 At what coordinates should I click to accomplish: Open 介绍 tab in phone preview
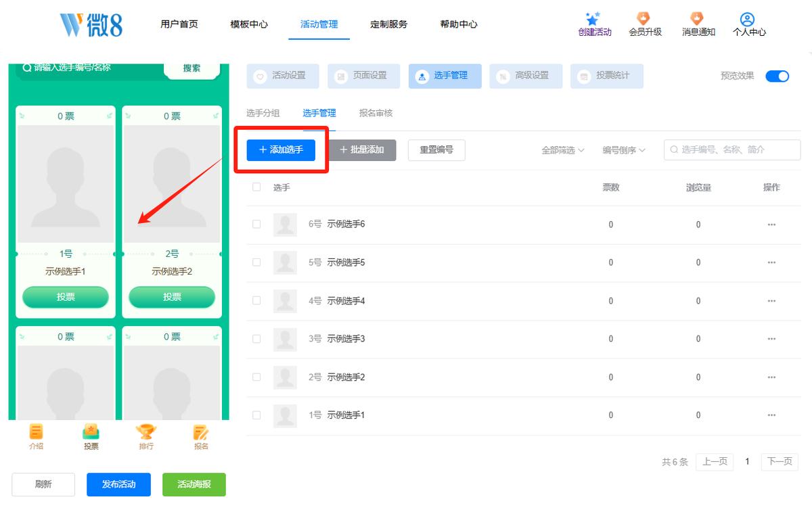click(x=36, y=437)
